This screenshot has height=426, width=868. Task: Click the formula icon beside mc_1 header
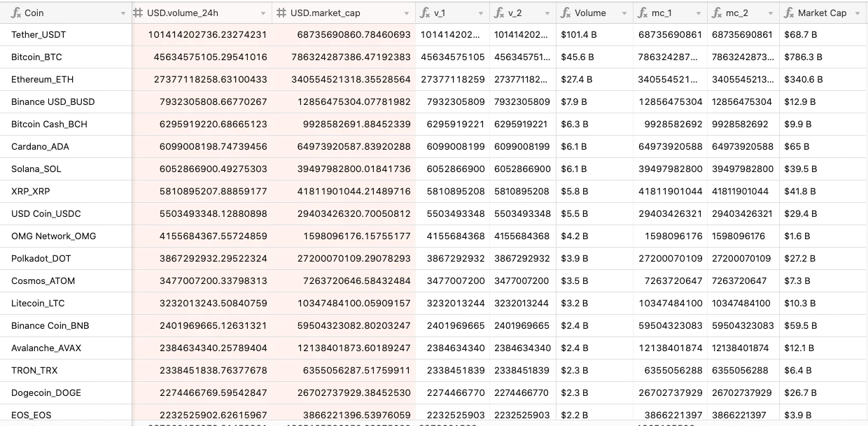click(x=643, y=13)
